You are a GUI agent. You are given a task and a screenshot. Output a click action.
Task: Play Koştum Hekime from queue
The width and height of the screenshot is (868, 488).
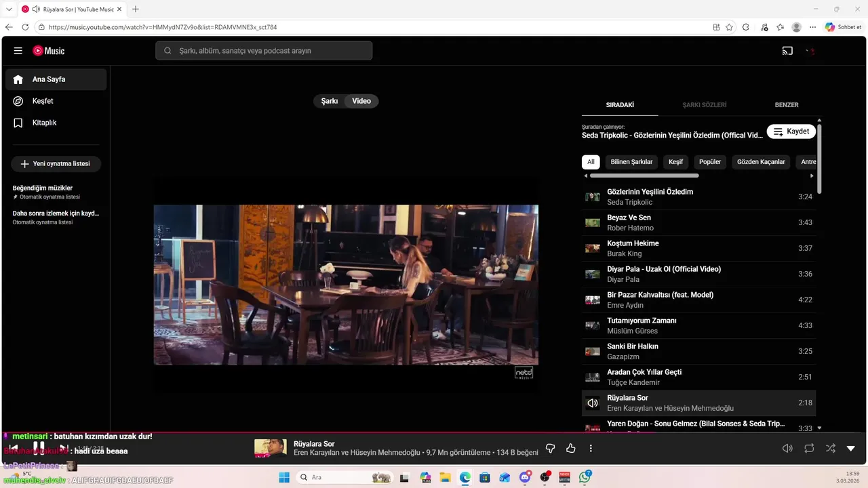click(699, 249)
